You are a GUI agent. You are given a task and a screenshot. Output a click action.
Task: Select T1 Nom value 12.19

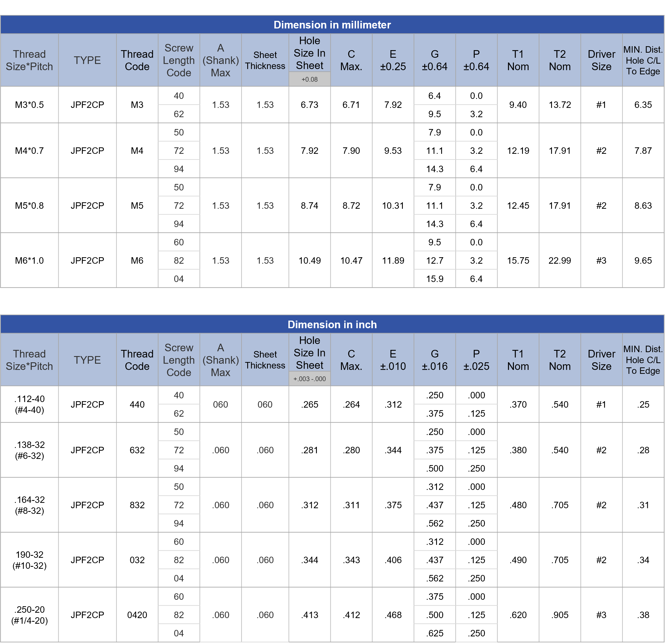518,150
